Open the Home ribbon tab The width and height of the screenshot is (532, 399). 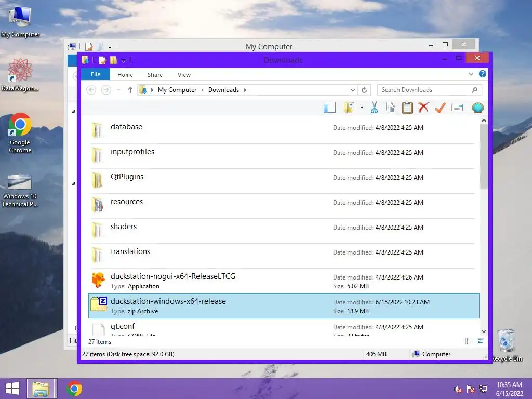point(125,75)
